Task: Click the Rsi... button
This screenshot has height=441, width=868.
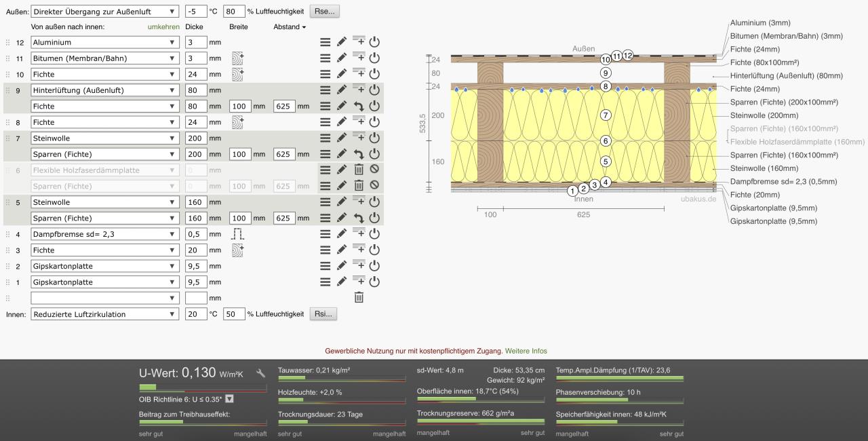Action: coord(323,314)
